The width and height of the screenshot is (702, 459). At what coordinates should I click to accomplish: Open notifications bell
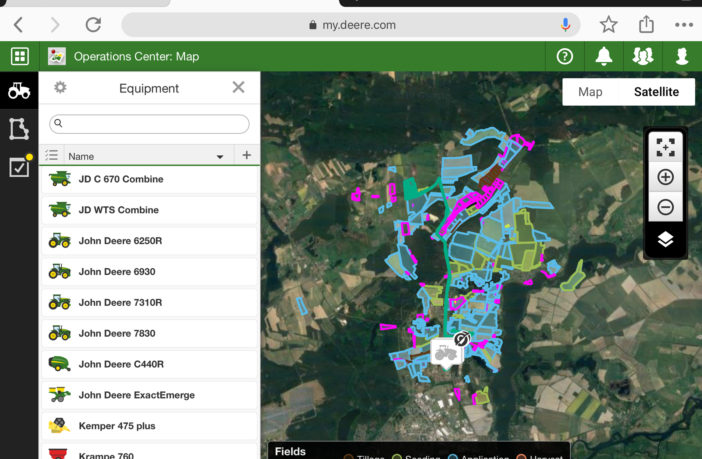click(604, 56)
